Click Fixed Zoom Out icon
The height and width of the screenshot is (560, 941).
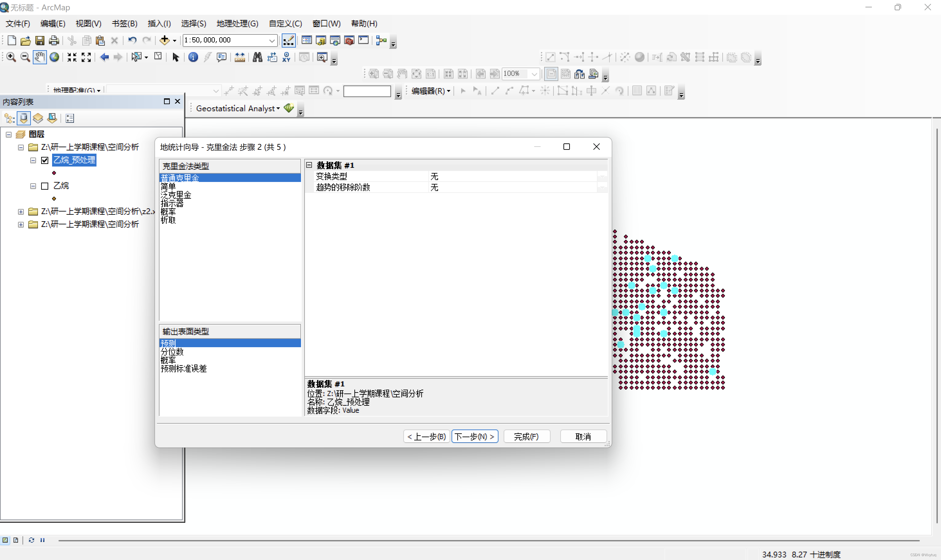coord(86,57)
